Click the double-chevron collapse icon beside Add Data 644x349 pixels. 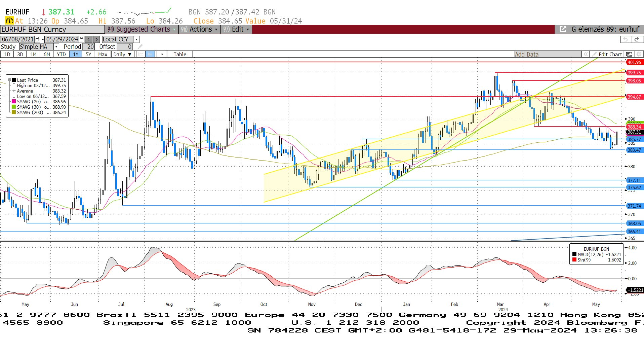coord(586,54)
